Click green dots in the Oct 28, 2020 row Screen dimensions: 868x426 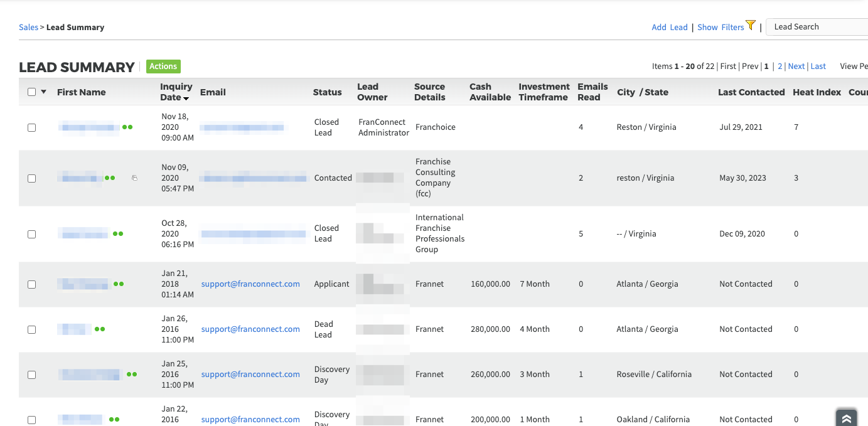[x=118, y=234]
